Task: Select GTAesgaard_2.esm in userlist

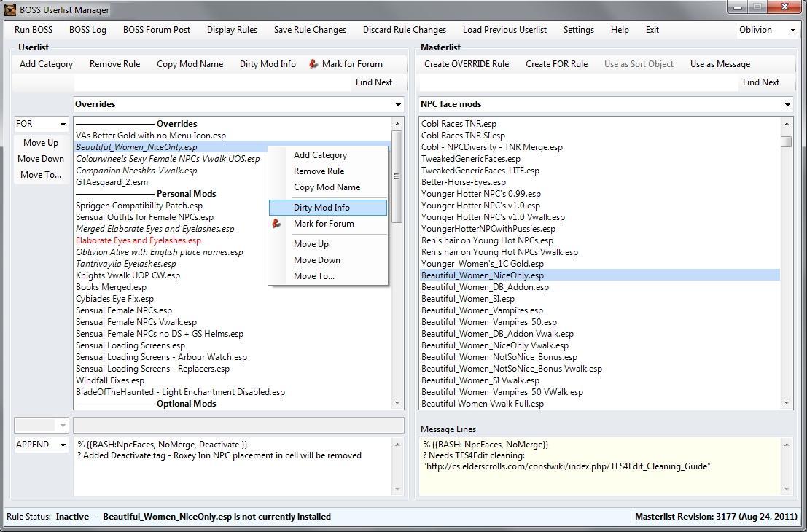Action: 112,182
